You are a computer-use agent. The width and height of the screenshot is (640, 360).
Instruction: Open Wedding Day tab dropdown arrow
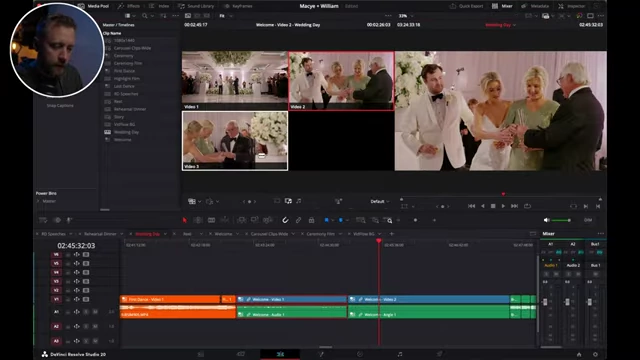[x=165, y=234]
